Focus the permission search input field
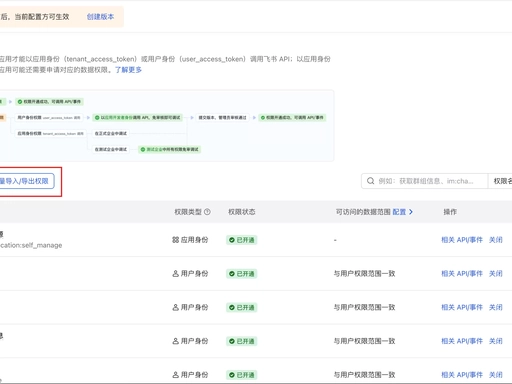The image size is (512, 384). coord(424,181)
